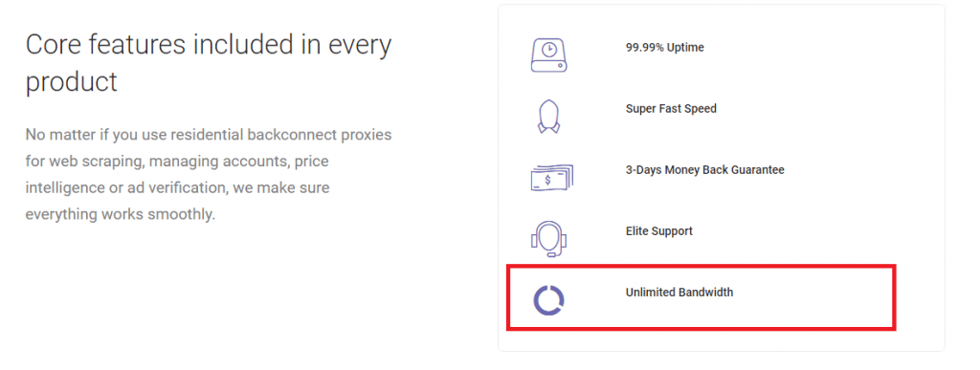Click the word product in the heading
This screenshot has width=980, height=370.
point(71,81)
